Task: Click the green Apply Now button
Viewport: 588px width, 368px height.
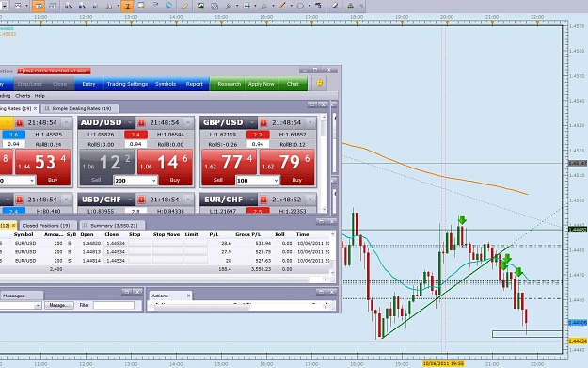Action: point(261,84)
